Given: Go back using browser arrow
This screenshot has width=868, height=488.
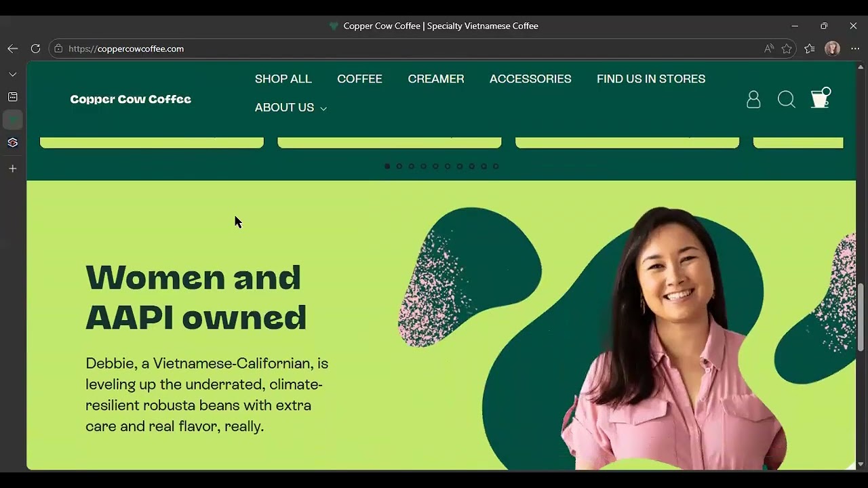Looking at the screenshot, I should (12, 49).
